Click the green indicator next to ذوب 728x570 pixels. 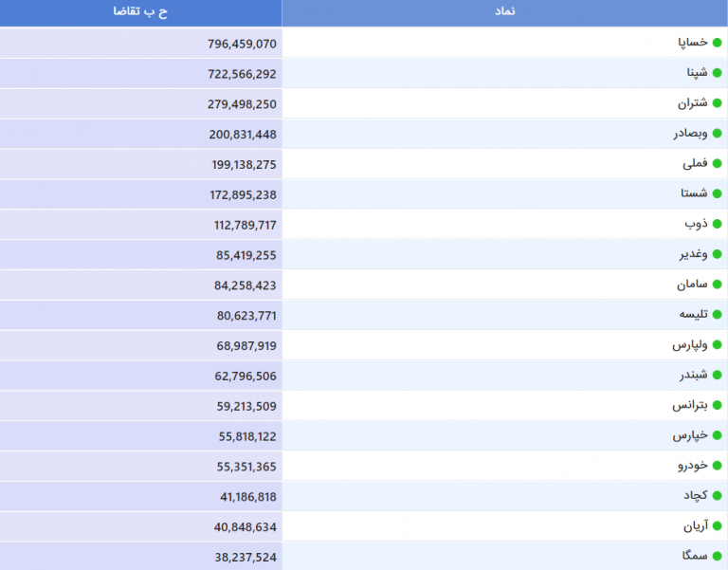(x=717, y=224)
